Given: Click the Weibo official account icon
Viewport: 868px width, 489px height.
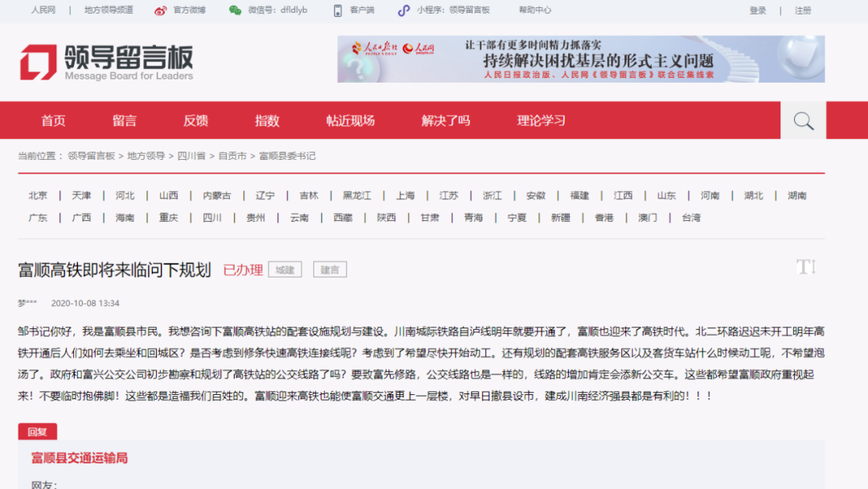Looking at the screenshot, I should point(161,10).
